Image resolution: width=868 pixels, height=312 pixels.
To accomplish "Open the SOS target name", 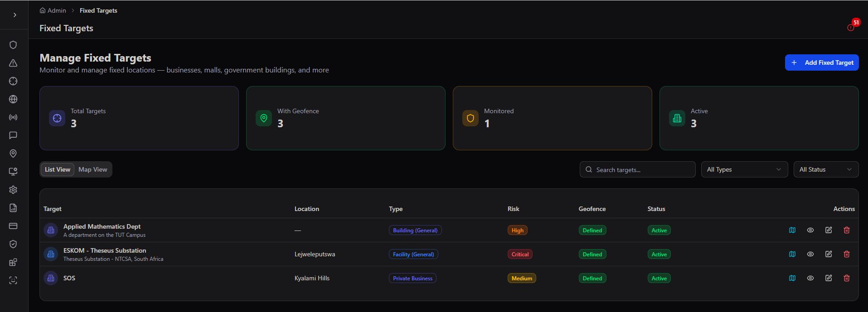I will pos(69,278).
